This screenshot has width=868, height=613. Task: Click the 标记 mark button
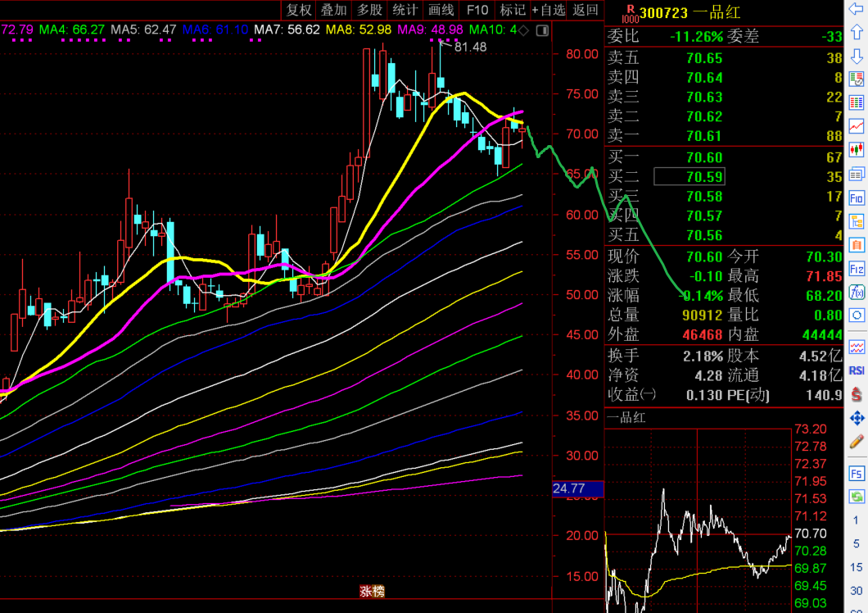point(513,10)
